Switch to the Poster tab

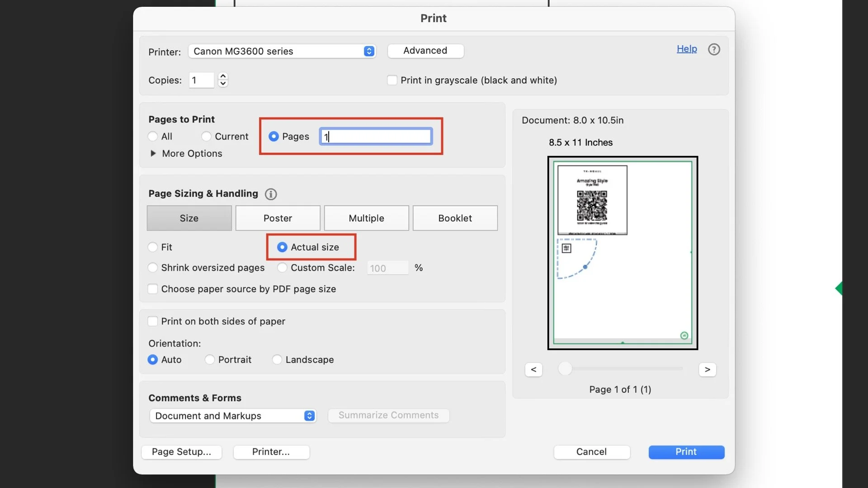pyautogui.click(x=278, y=218)
